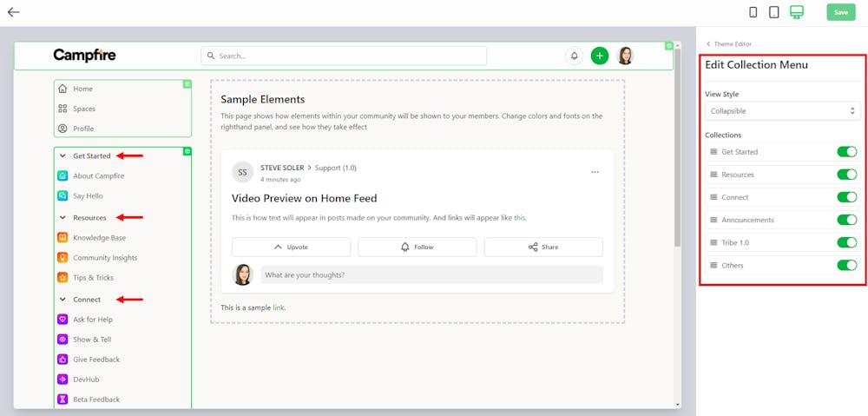Open the three-dot post options menu
This screenshot has width=868, height=416.
coord(595,172)
